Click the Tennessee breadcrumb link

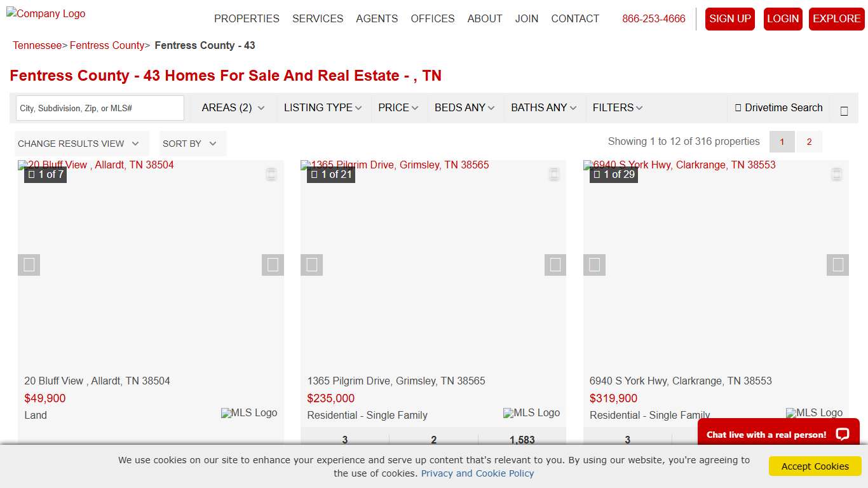[37, 45]
